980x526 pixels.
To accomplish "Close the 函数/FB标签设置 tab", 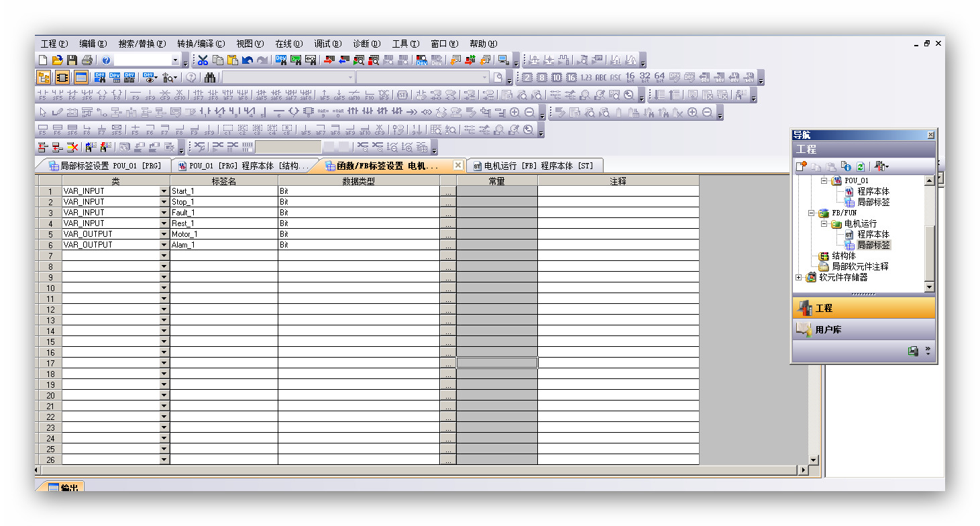I will click(458, 165).
